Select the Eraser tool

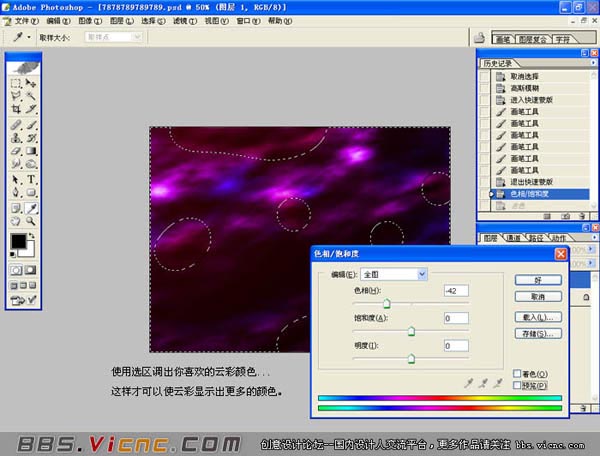[x=16, y=151]
